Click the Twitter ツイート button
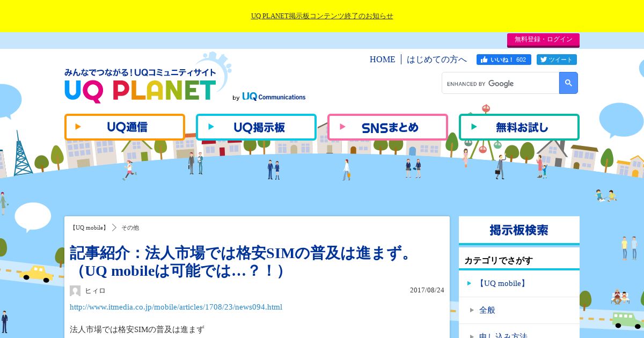Viewport: 644px width, 338px height. (557, 60)
